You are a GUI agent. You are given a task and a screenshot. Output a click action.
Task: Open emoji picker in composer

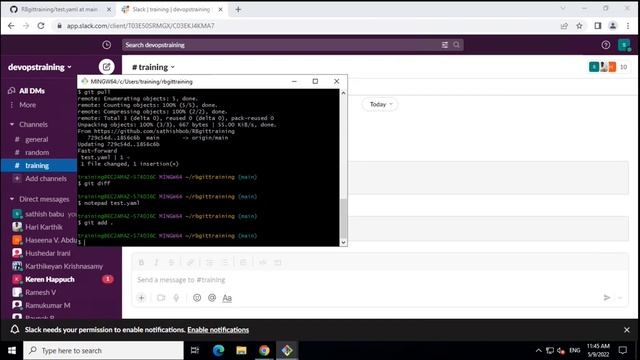(197, 298)
